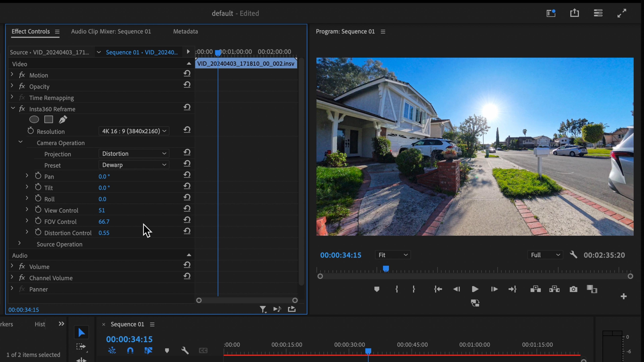Click the Extract icon in Program monitor
The height and width of the screenshot is (362, 644).
coord(554,289)
